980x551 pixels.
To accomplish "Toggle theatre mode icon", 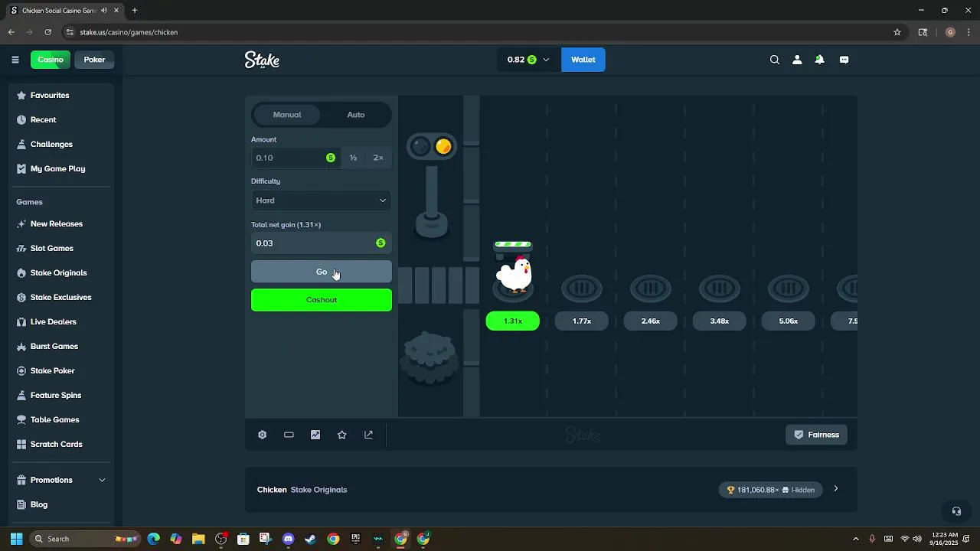I will click(x=289, y=435).
